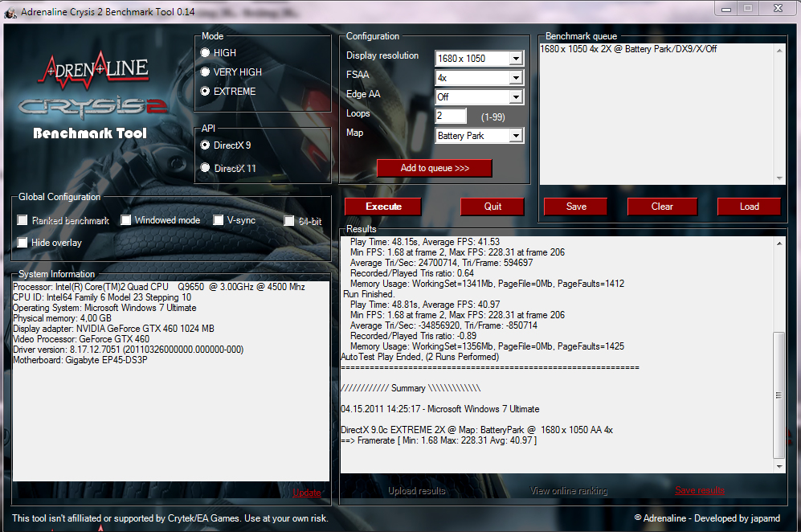This screenshot has height=532, width=801.
Task: Enable the V-sync checkbox
Action: tap(219, 219)
